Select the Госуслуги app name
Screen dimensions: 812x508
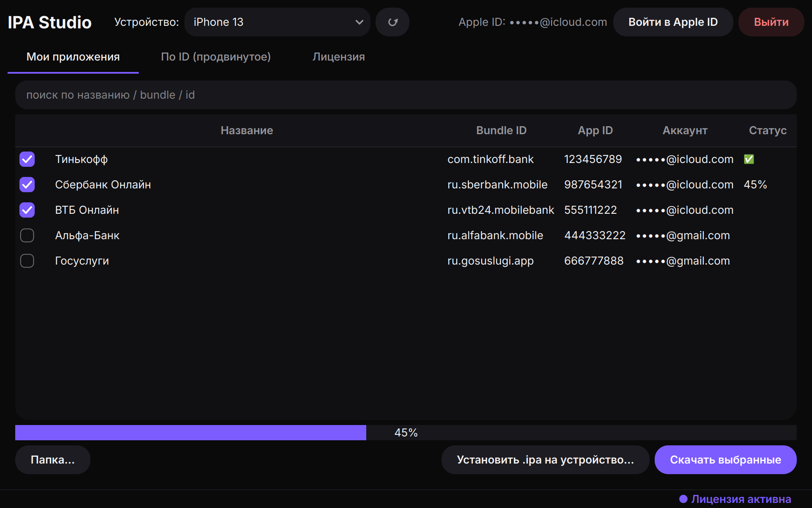coord(82,261)
